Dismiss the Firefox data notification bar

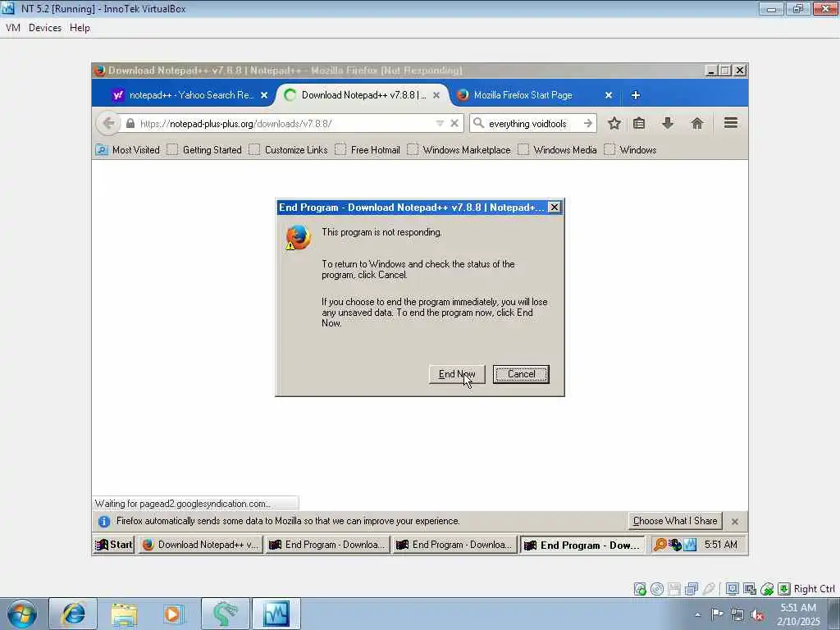[735, 521]
